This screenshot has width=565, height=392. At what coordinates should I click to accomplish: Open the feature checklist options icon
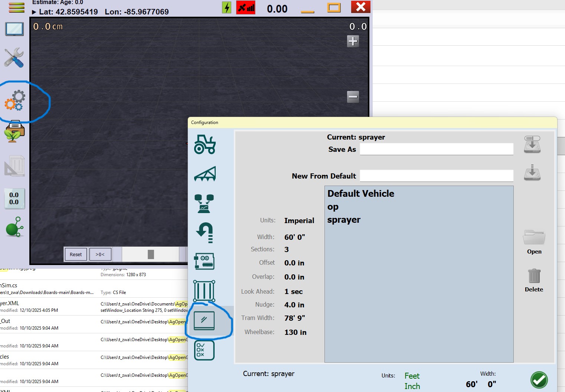tap(204, 350)
